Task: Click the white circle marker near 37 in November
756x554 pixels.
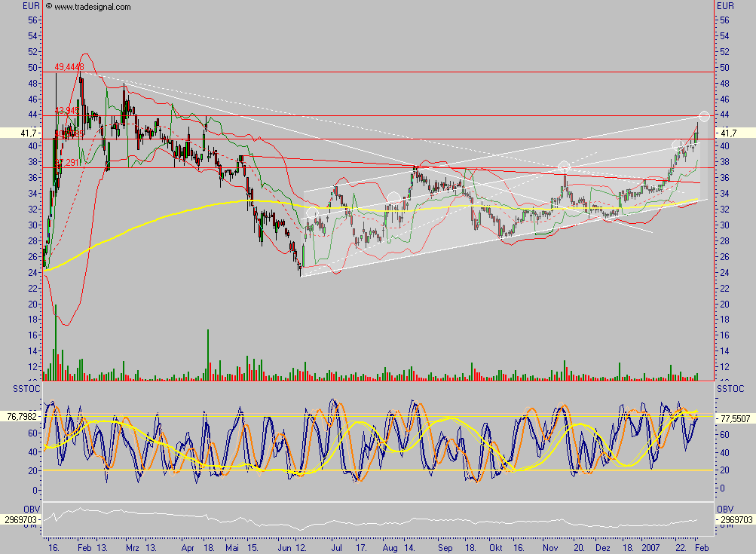Action: [x=564, y=167]
